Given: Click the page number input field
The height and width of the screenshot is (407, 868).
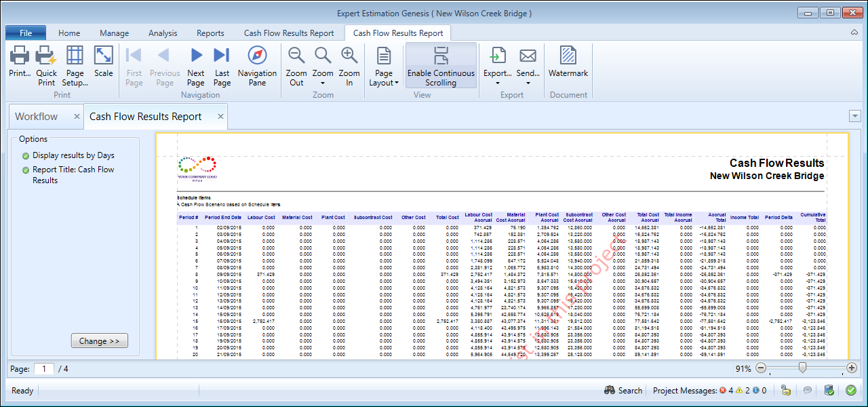Looking at the screenshot, I should click(43, 368).
